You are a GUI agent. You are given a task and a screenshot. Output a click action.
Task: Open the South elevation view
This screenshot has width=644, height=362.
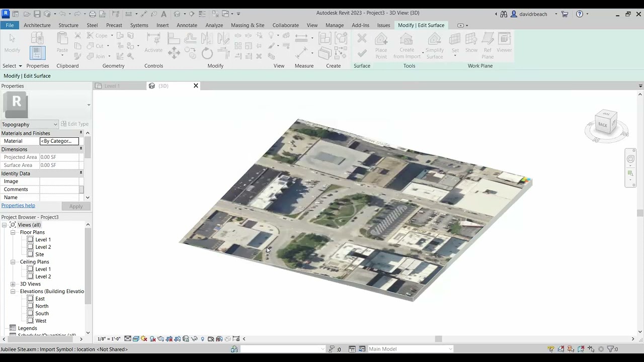click(x=42, y=313)
